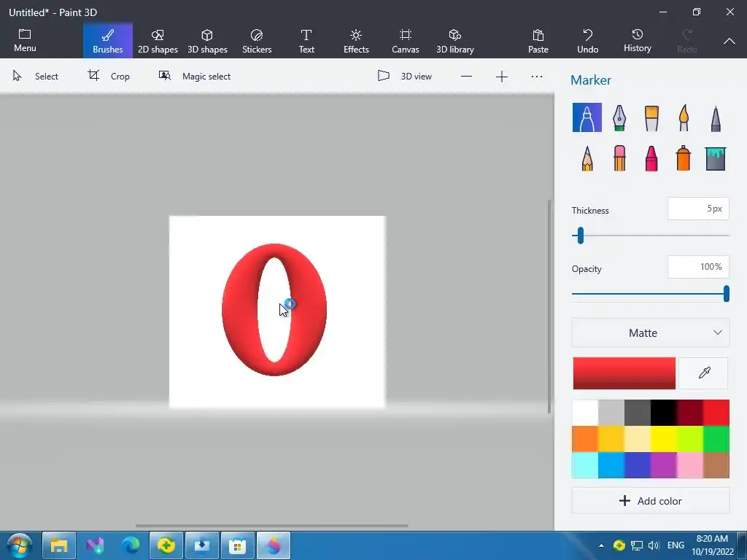The width and height of the screenshot is (747, 560).
Task: Undo the last action
Action: [x=587, y=41]
